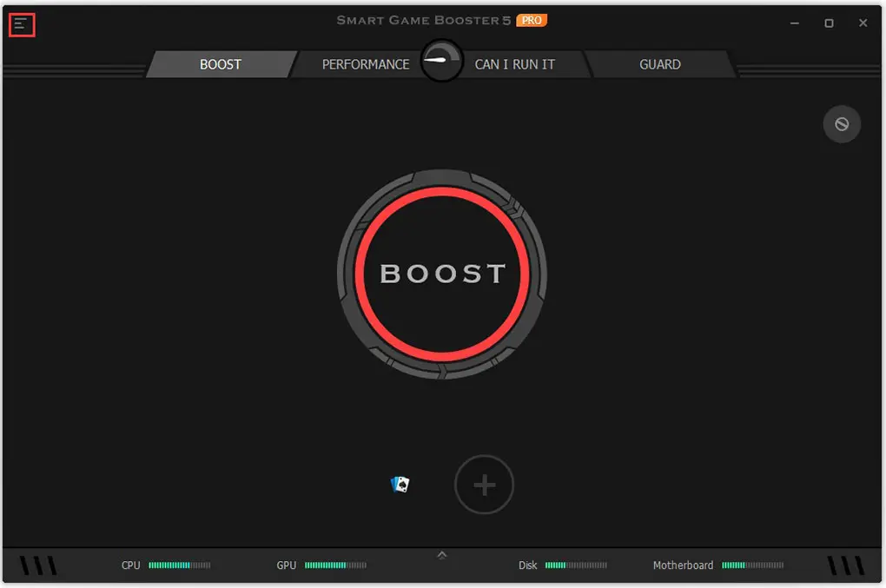Click the Disk usage bar
The height and width of the screenshot is (588, 886).
pyautogui.click(x=576, y=565)
